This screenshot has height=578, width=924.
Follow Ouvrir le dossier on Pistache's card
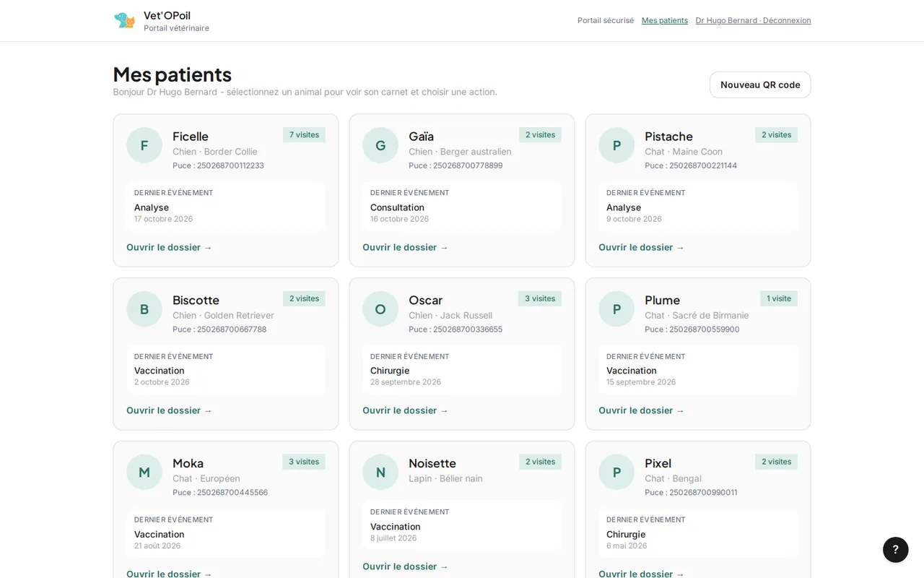click(x=642, y=247)
